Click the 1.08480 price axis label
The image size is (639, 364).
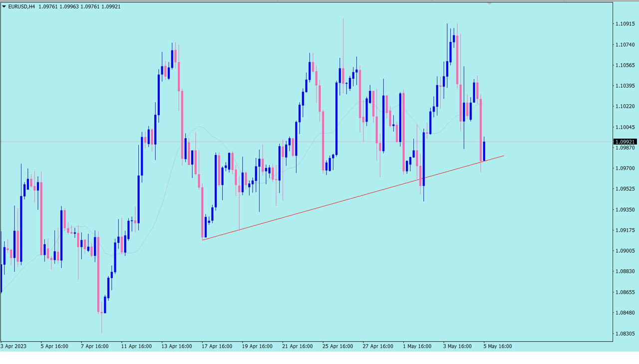tap(625, 313)
